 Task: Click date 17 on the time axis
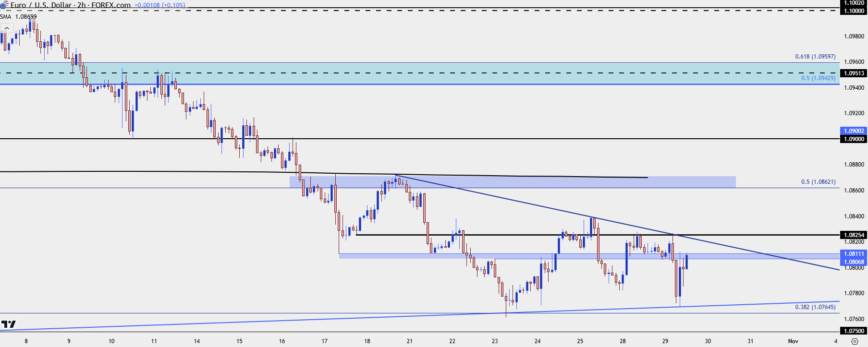point(325,341)
